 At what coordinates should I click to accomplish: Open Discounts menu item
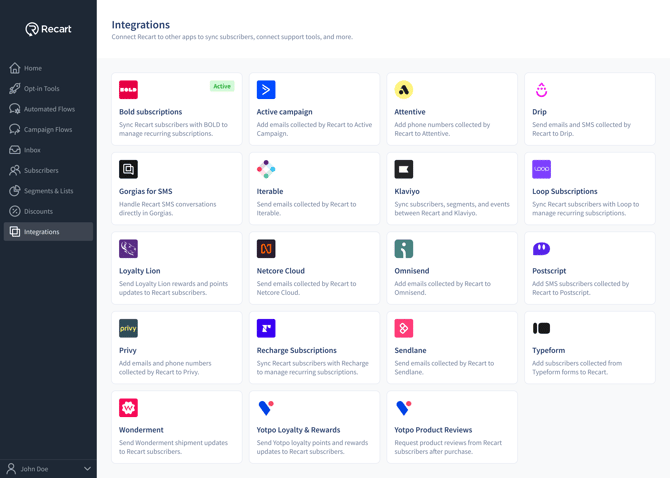coord(48,211)
